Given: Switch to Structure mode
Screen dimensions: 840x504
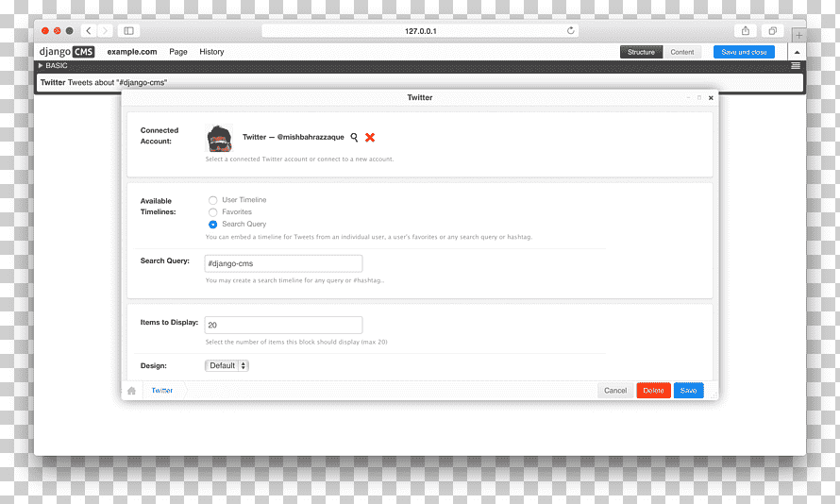Looking at the screenshot, I should (x=641, y=52).
